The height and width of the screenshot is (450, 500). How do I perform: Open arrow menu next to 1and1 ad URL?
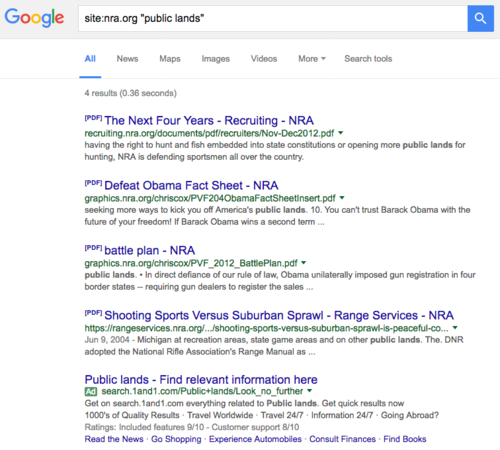click(310, 391)
